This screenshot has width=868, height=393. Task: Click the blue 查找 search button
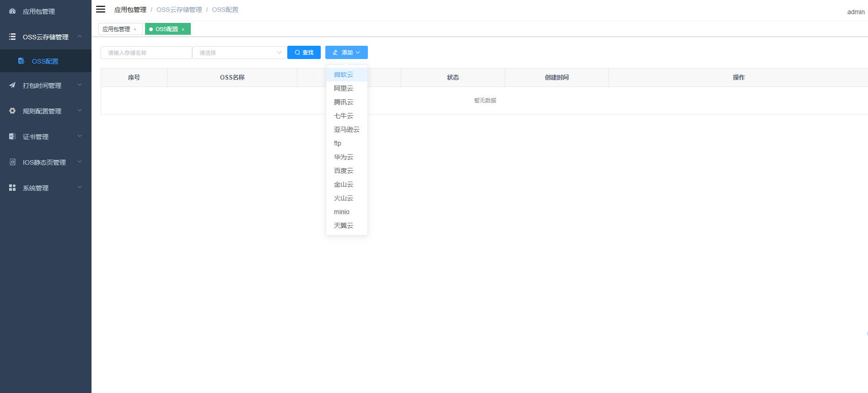pyautogui.click(x=304, y=53)
